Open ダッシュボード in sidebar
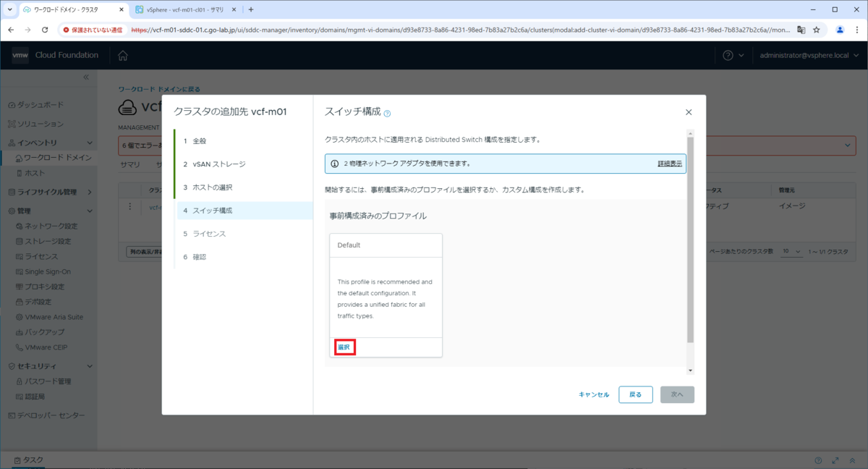This screenshot has width=868, height=469. click(35, 105)
